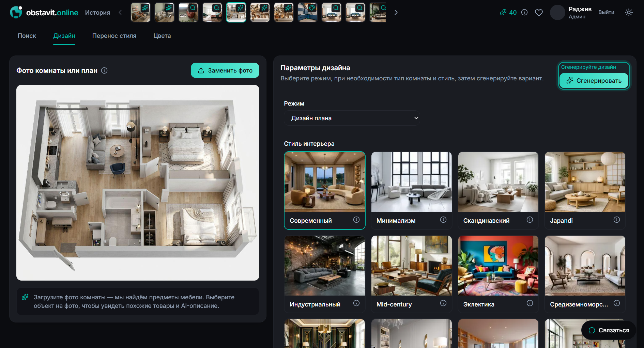The image size is (644, 348).
Task: Open seventh history thumbnail
Action: (284, 12)
